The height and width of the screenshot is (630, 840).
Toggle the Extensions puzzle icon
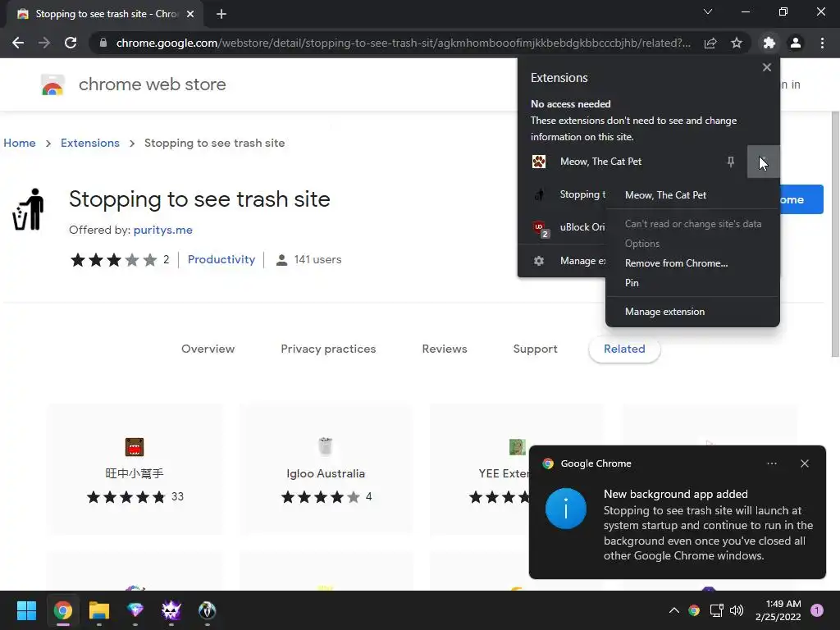(x=769, y=43)
